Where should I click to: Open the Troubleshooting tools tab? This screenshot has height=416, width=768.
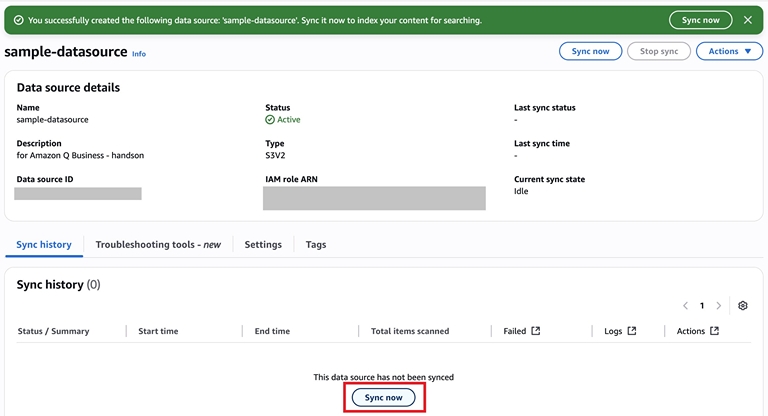point(158,244)
